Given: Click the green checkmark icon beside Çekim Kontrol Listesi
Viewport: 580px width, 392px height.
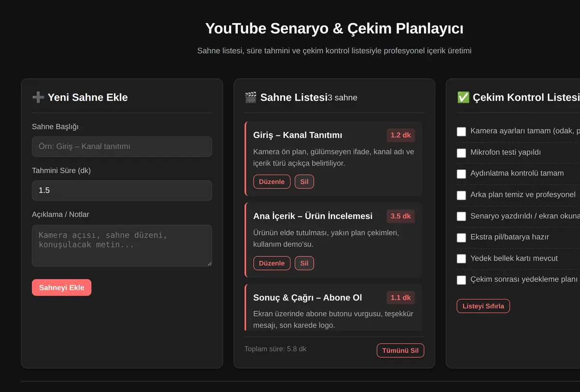Looking at the screenshot, I should (x=463, y=97).
